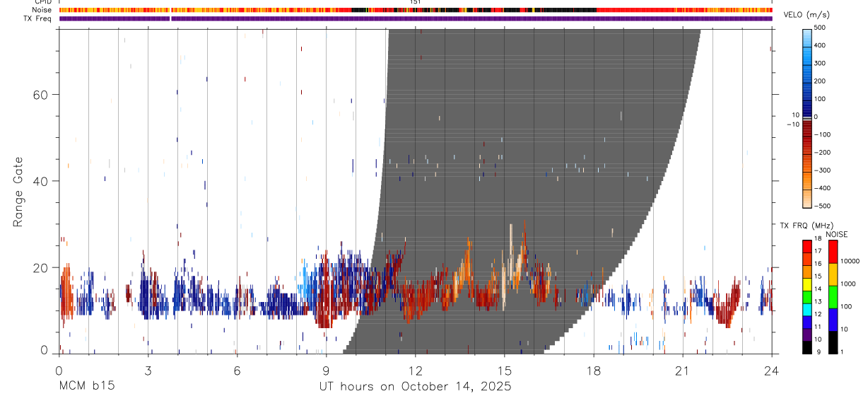Viewport: 868px width, 401px height.
Task: Select the blue NOISE swatch between 10 and 100
Action: (x=833, y=320)
